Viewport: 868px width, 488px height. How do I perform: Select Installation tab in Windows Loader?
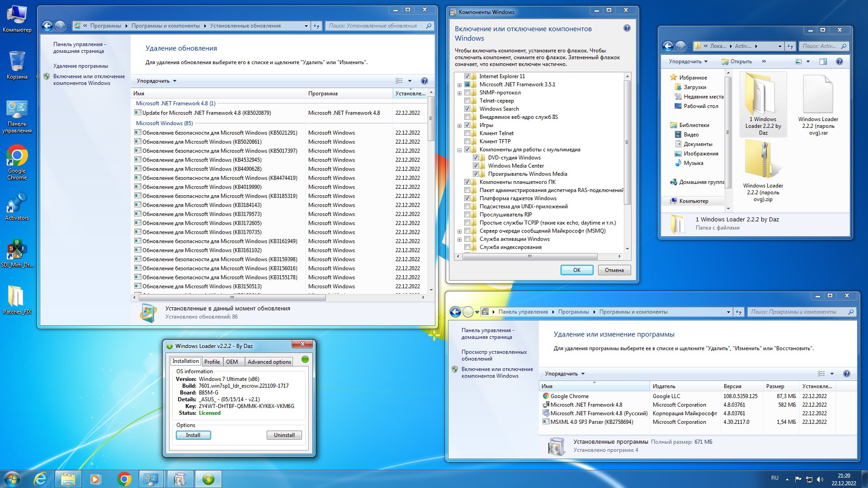point(185,361)
